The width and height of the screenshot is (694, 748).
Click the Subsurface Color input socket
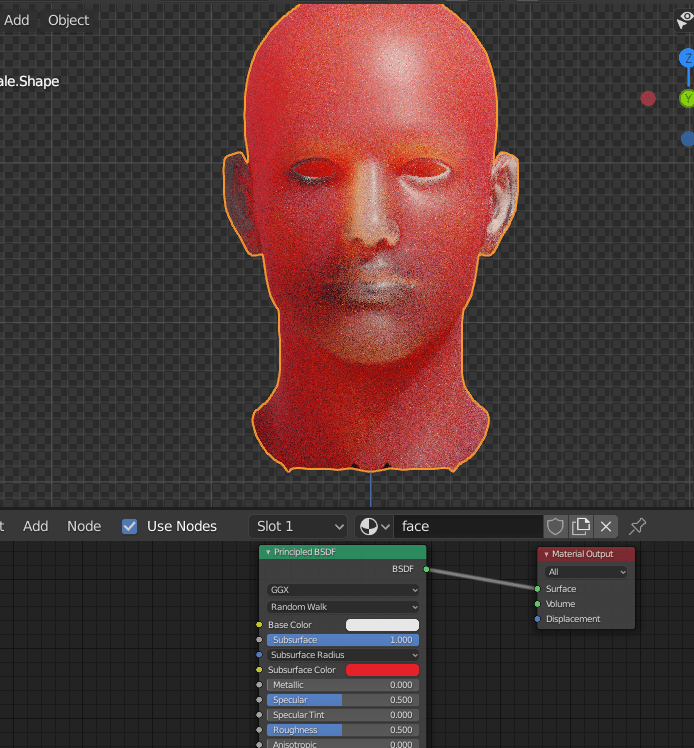tap(259, 670)
